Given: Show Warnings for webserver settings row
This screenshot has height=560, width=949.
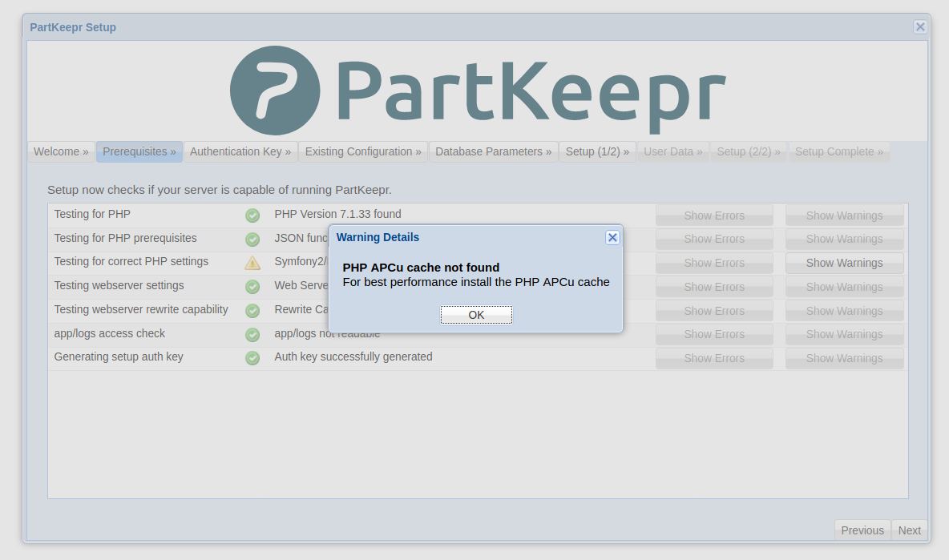Looking at the screenshot, I should point(844,287).
